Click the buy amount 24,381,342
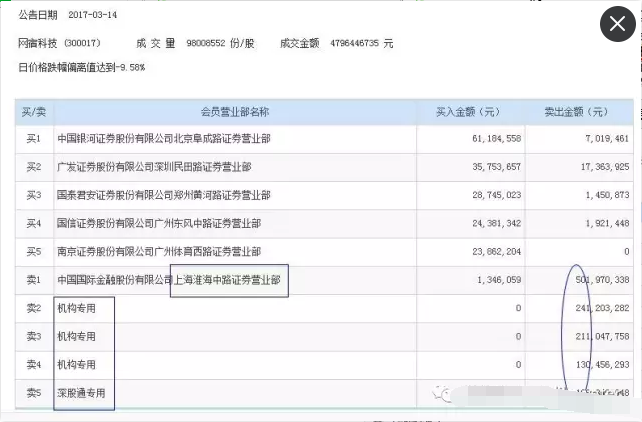The image size is (642, 422). (x=497, y=223)
